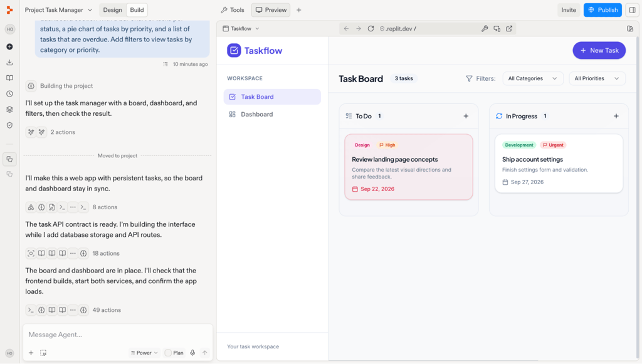
Task: Open the book library sidebar icon
Action: (9, 78)
